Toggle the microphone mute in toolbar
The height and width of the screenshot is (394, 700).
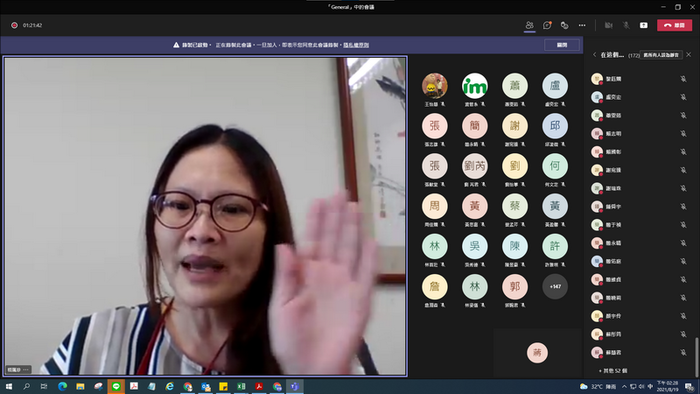[x=626, y=25]
